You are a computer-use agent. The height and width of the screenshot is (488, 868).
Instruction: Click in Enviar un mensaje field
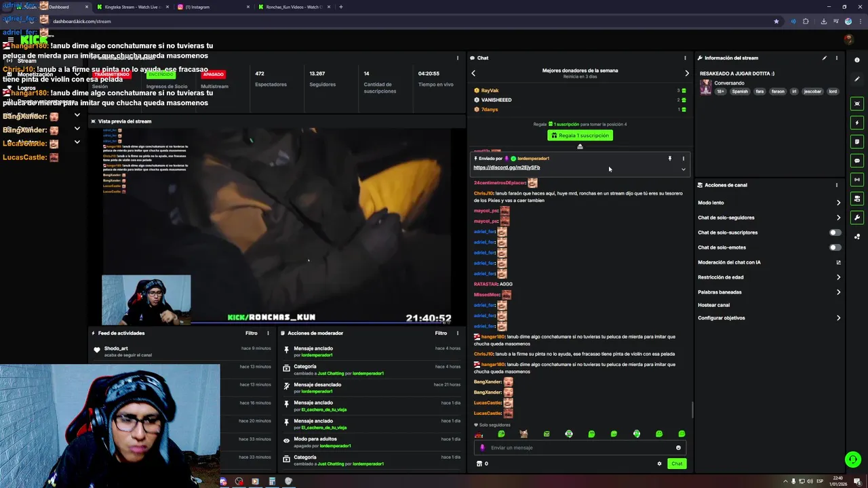[x=580, y=447]
